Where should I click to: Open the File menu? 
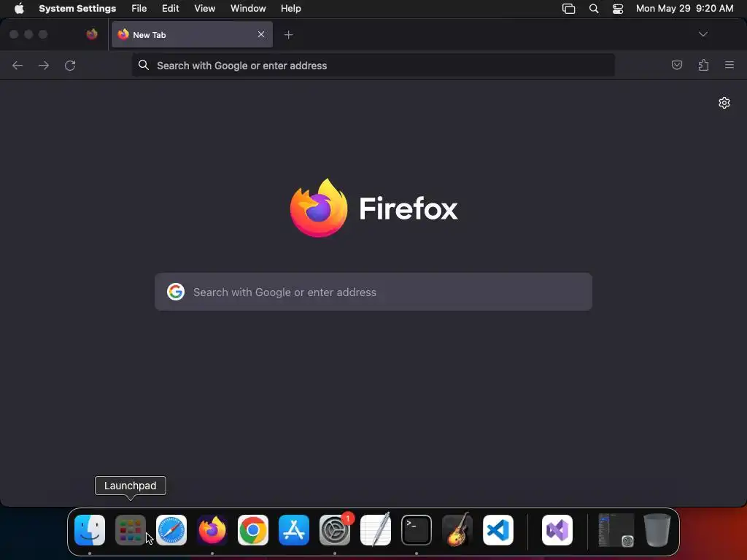pyautogui.click(x=139, y=8)
